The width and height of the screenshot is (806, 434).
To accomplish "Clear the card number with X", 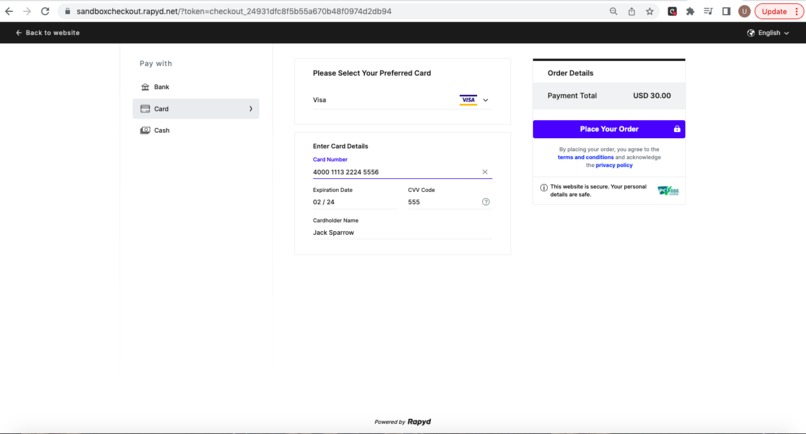I will tap(485, 172).
